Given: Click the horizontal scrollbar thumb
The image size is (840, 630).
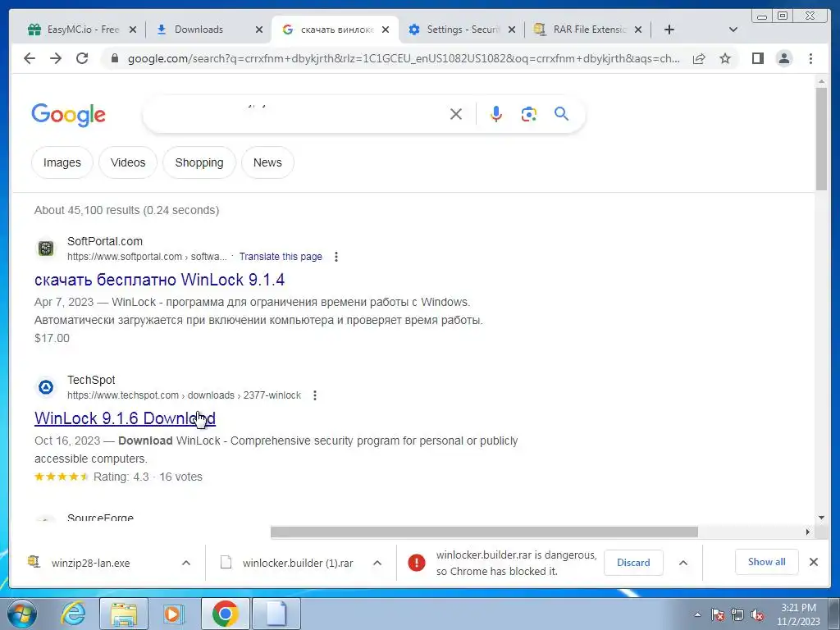Looking at the screenshot, I should pyautogui.click(x=484, y=532).
